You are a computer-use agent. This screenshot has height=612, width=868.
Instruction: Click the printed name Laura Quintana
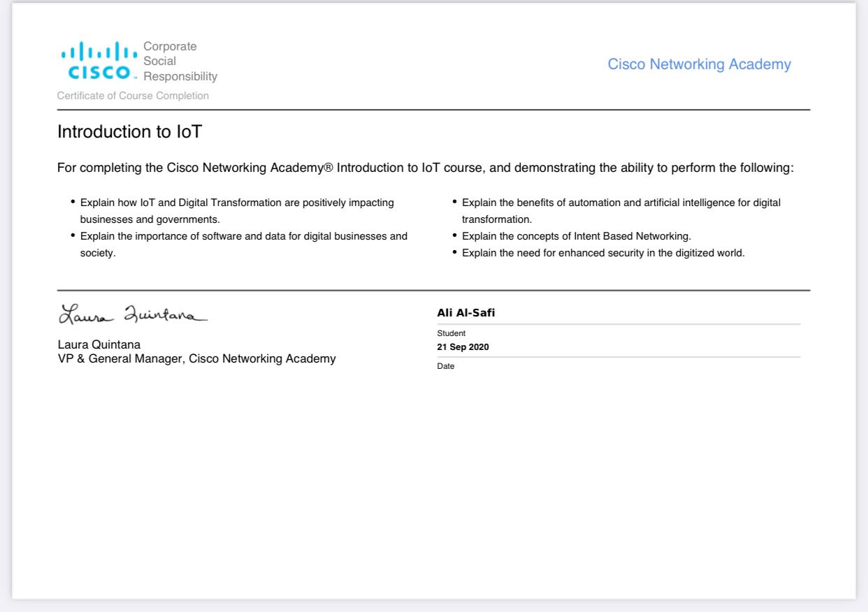click(99, 344)
